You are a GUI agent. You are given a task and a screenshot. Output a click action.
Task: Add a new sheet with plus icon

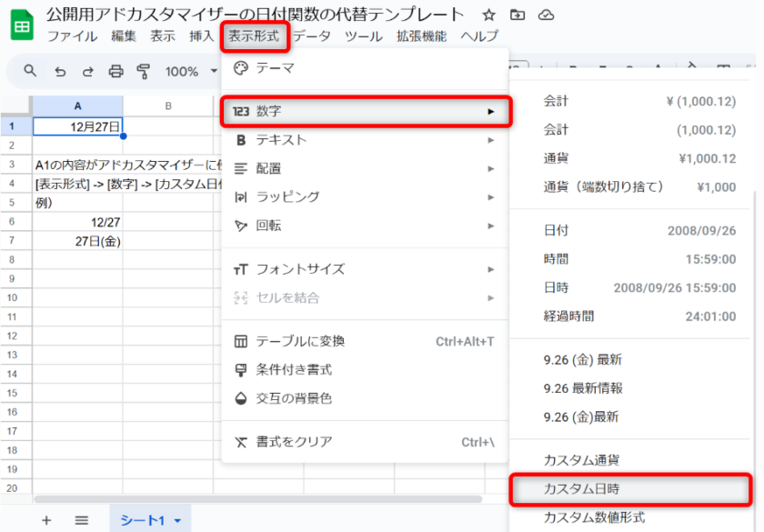[x=46, y=520]
